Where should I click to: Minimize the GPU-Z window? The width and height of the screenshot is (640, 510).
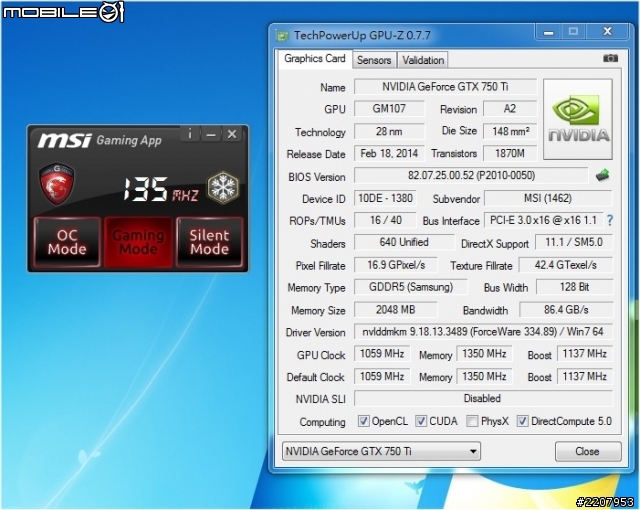tap(549, 32)
